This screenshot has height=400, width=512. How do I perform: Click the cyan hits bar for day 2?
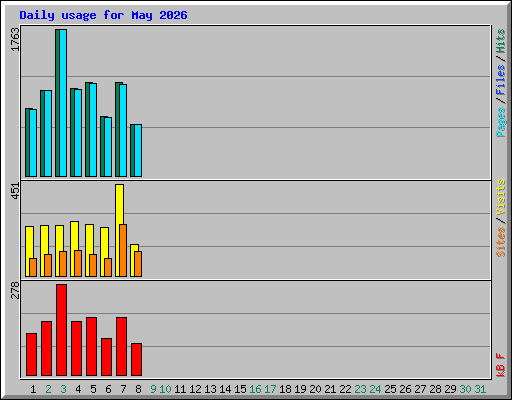pos(48,133)
